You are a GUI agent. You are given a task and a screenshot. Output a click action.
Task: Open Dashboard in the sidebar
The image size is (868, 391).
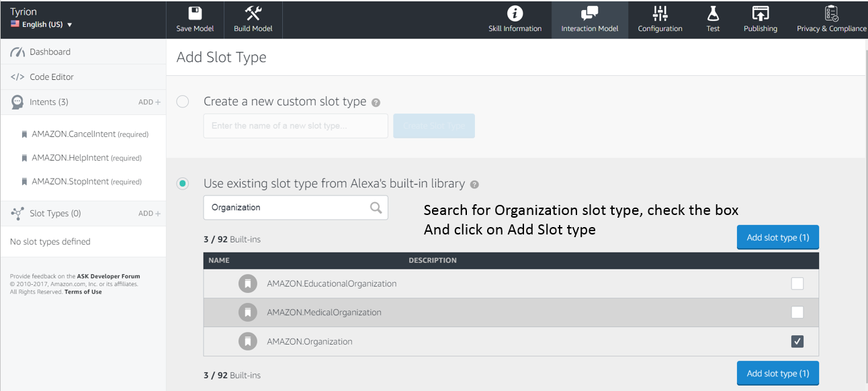tap(83, 52)
